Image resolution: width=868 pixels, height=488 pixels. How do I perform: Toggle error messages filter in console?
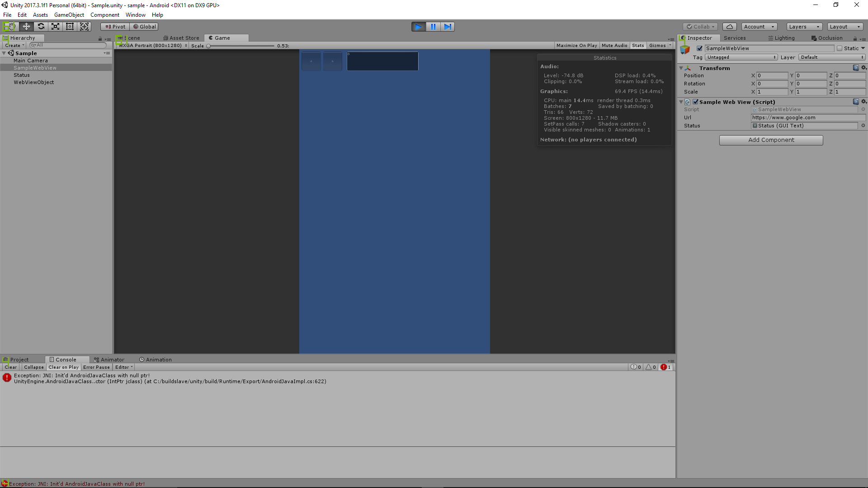coord(666,367)
